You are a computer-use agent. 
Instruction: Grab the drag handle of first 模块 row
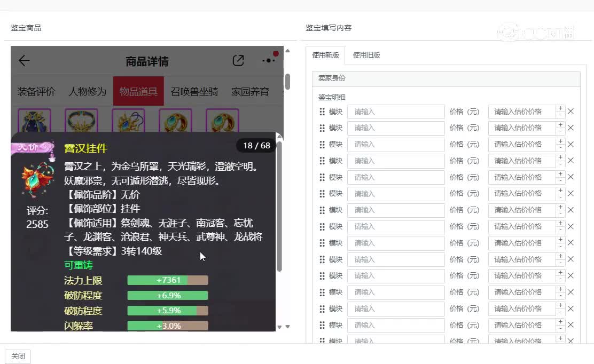322,112
